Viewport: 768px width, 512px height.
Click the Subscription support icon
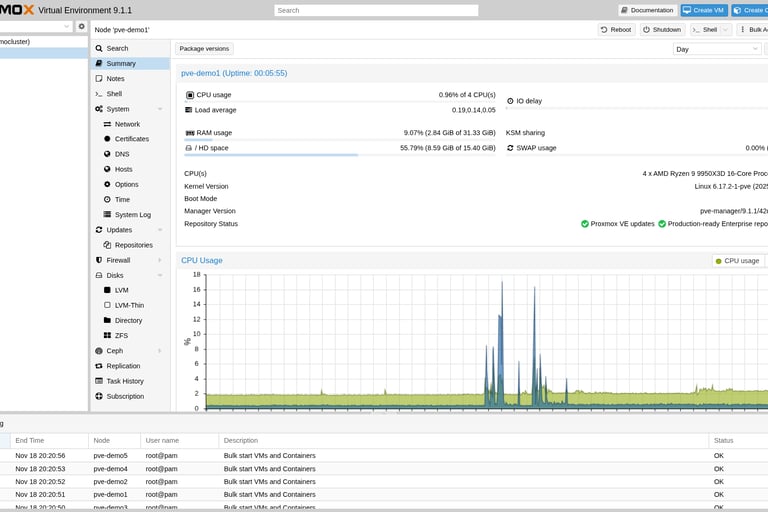(99, 396)
